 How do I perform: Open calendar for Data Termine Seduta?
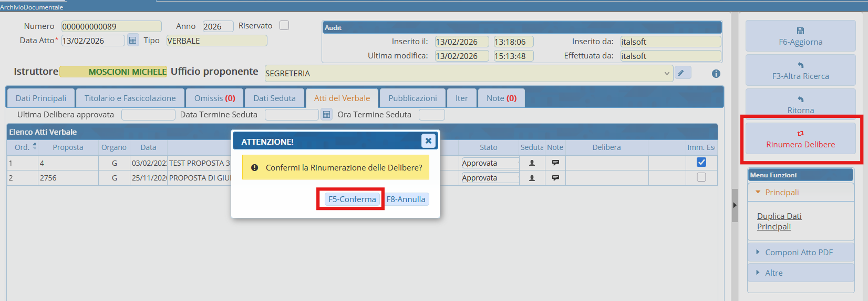[x=326, y=115]
